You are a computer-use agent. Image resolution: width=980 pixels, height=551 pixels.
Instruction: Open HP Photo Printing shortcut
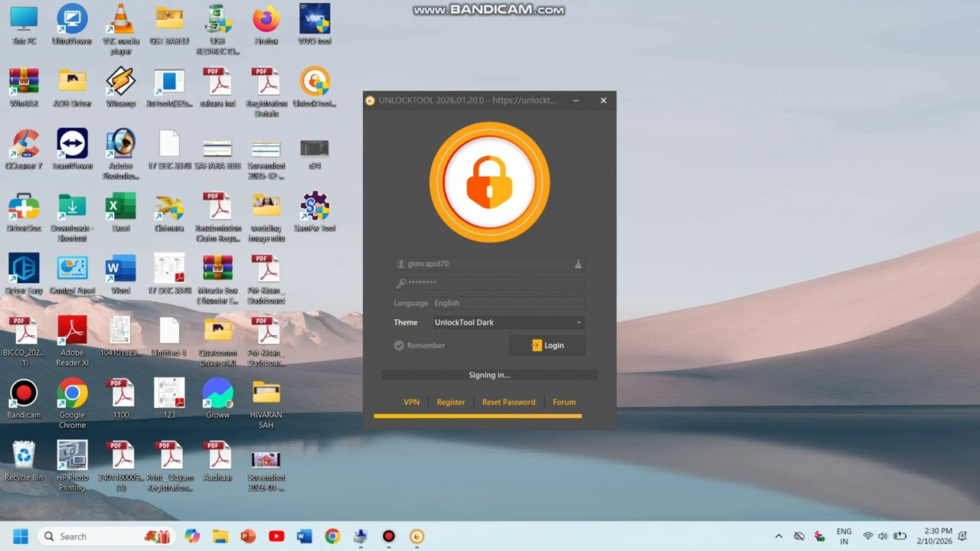pyautogui.click(x=72, y=465)
